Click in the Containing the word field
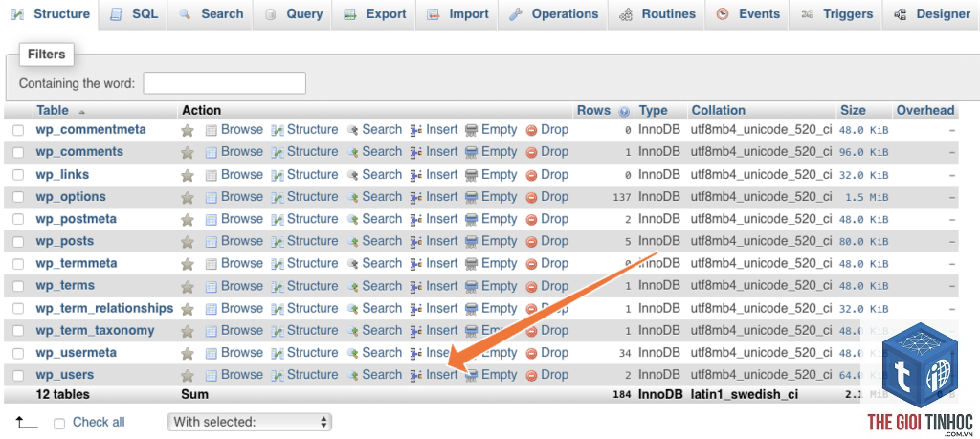 click(x=224, y=83)
